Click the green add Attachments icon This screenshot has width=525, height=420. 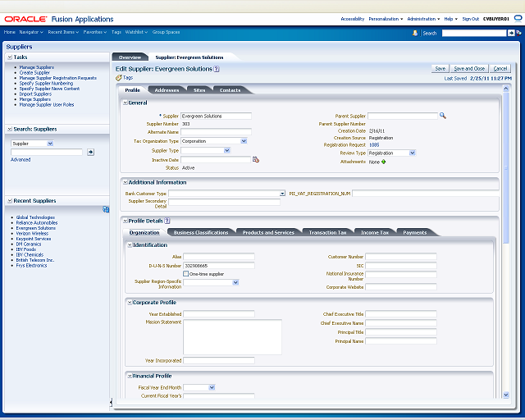pyautogui.click(x=384, y=162)
